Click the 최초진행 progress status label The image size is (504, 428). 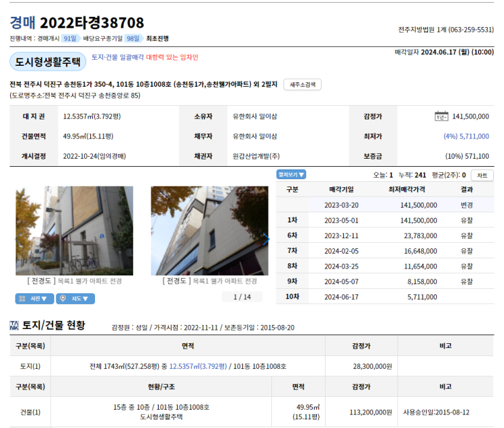157,39
